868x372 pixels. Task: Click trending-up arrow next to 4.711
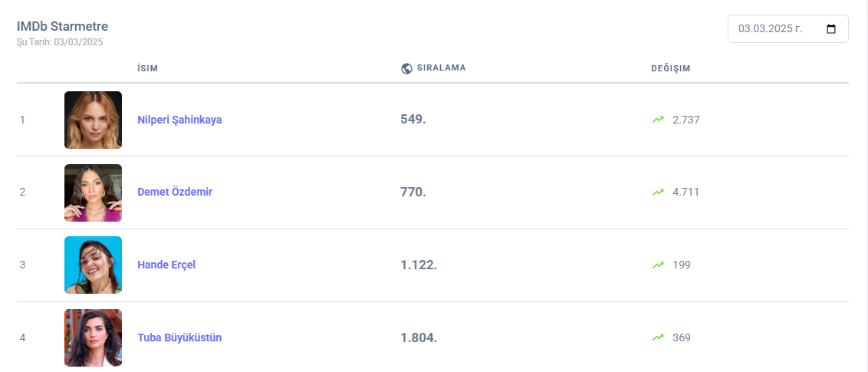click(658, 192)
